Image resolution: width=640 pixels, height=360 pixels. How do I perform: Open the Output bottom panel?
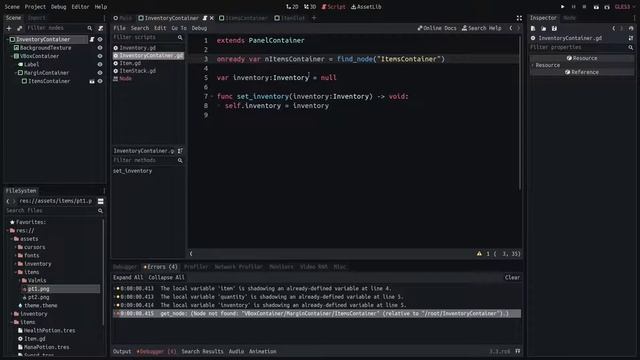(122, 351)
